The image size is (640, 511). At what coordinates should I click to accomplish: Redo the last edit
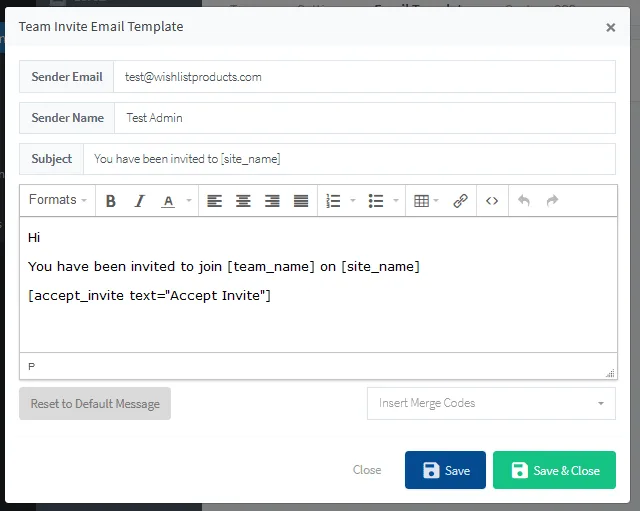pyautogui.click(x=552, y=201)
